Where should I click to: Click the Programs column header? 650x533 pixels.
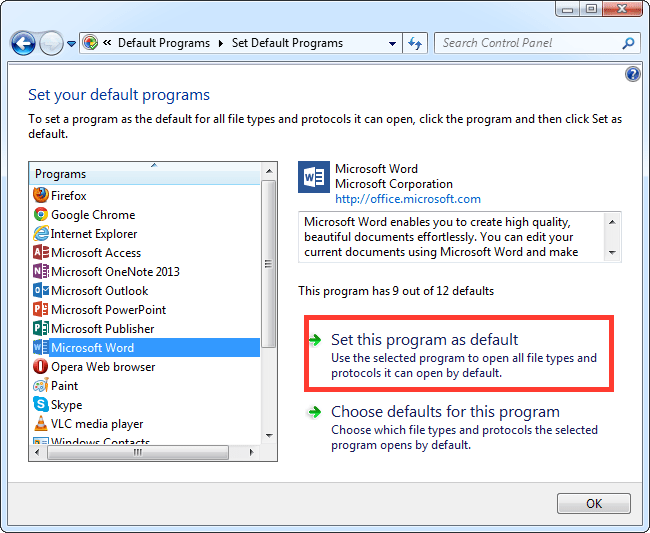[145, 174]
